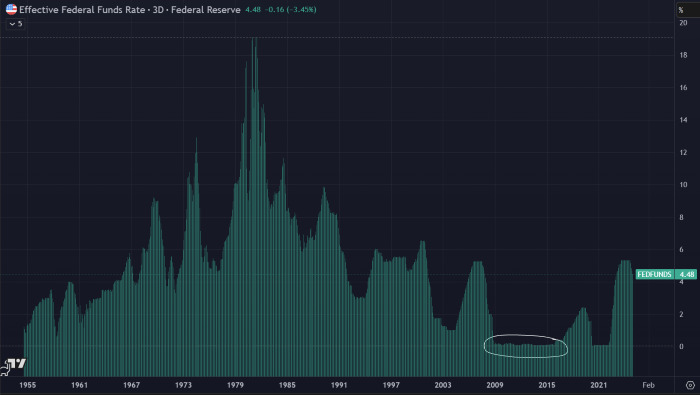This screenshot has width=700, height=395.
Task: Click the 0 price scale label
Action: [x=681, y=346]
